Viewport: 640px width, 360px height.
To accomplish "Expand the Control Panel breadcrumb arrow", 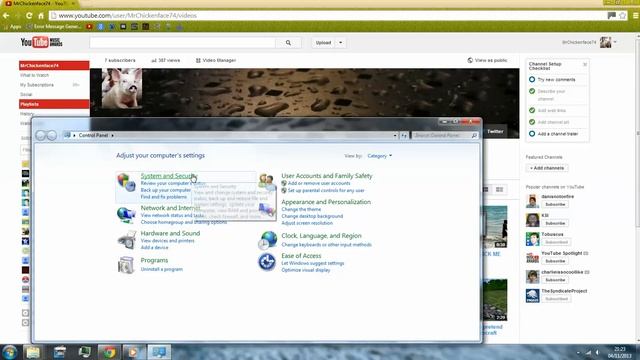I will [113, 136].
